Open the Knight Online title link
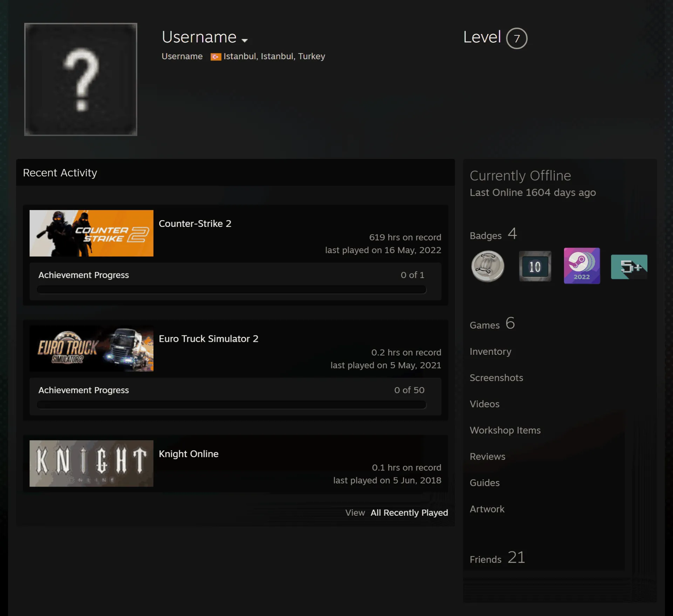Viewport: 673px width, 616px height. 189,454
